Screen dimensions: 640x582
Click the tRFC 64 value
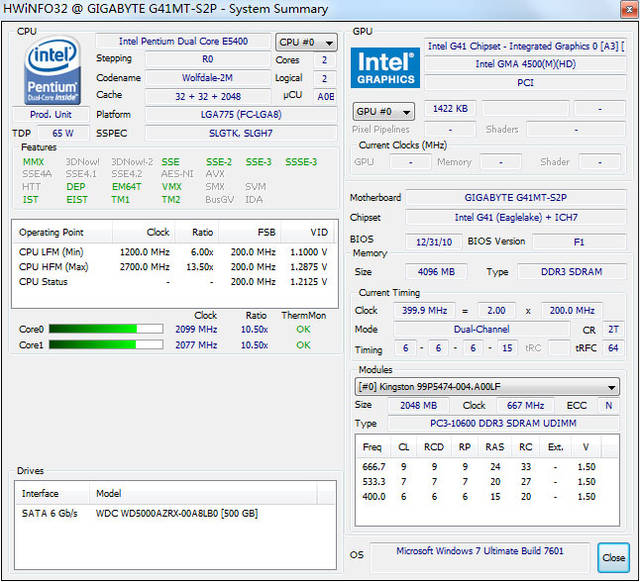pos(613,348)
